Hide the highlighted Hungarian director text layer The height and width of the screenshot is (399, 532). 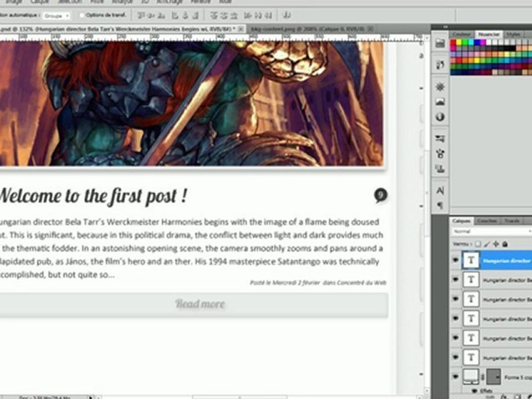[456, 260]
